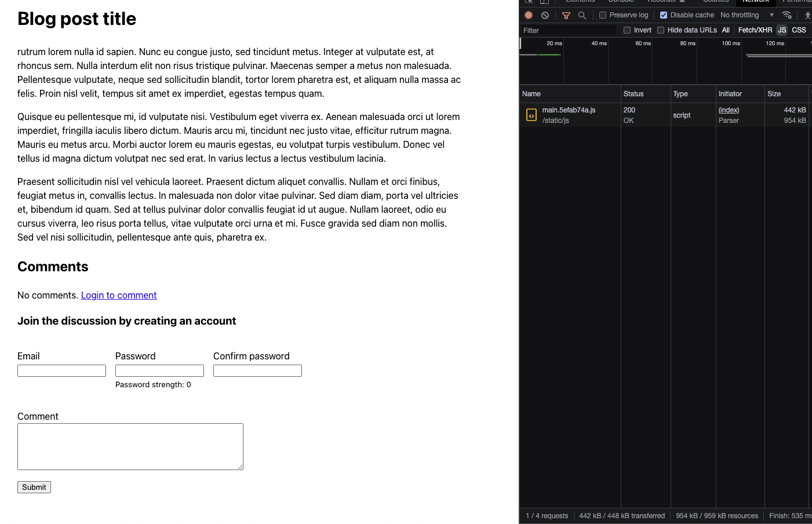Open network conditions via the wifi icon
This screenshot has width=812, height=524.
coord(786,15)
